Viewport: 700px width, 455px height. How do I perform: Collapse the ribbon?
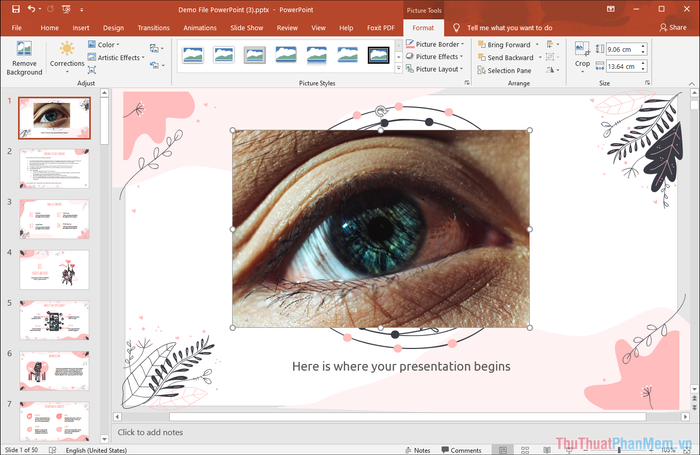(692, 83)
